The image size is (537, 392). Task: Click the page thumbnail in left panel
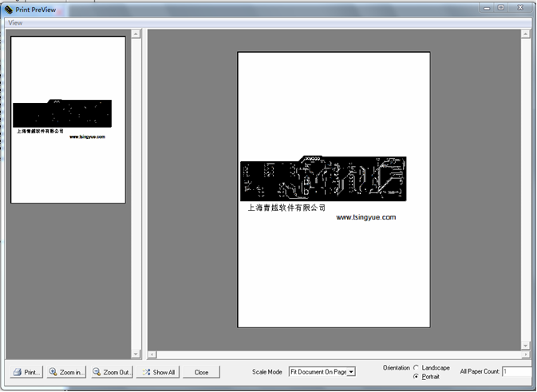click(x=68, y=120)
